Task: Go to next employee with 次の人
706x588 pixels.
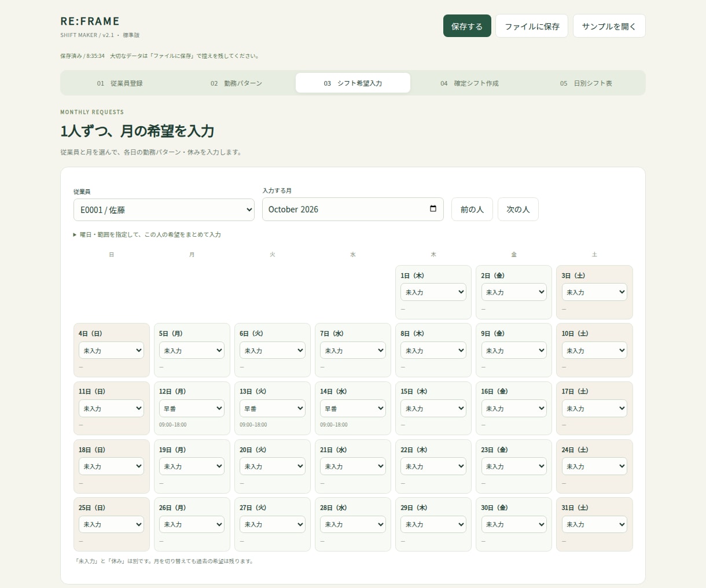Action: click(x=518, y=210)
